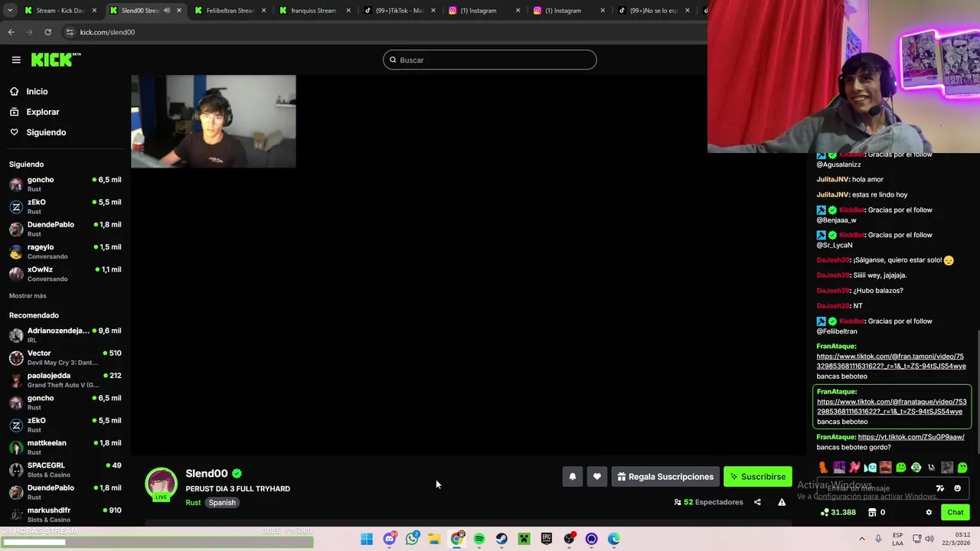Open Spotify from the taskbar
Viewport: 980px width, 551px height.
click(x=479, y=539)
